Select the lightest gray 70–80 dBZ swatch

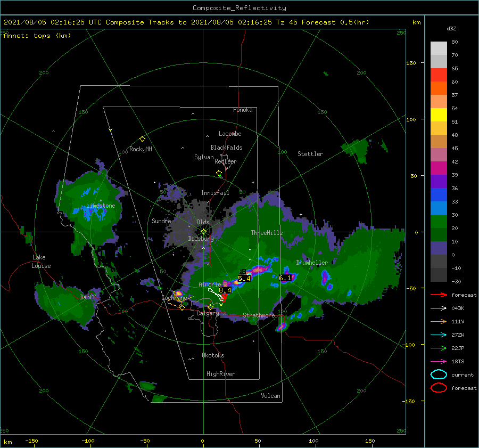coord(439,48)
